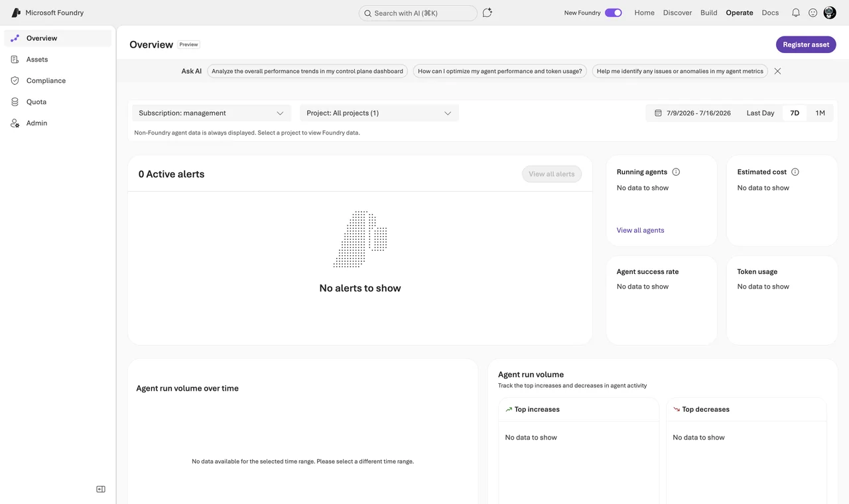The image size is (849, 504).
Task: Click the Agent success rate card title
Action: [x=647, y=272]
